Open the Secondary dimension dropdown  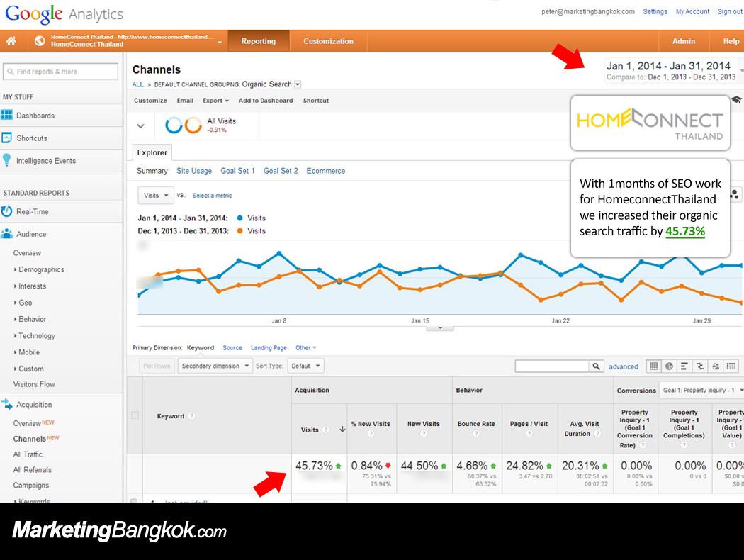point(215,366)
